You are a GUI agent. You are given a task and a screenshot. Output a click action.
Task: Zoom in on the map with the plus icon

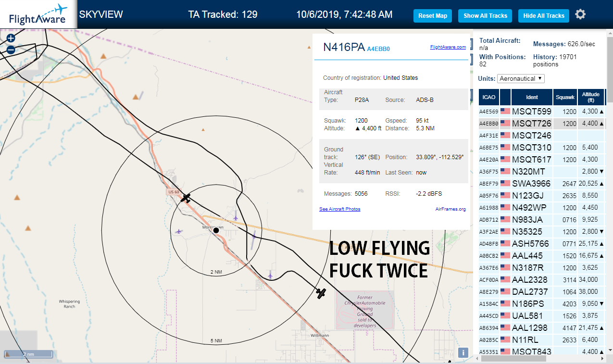click(11, 38)
